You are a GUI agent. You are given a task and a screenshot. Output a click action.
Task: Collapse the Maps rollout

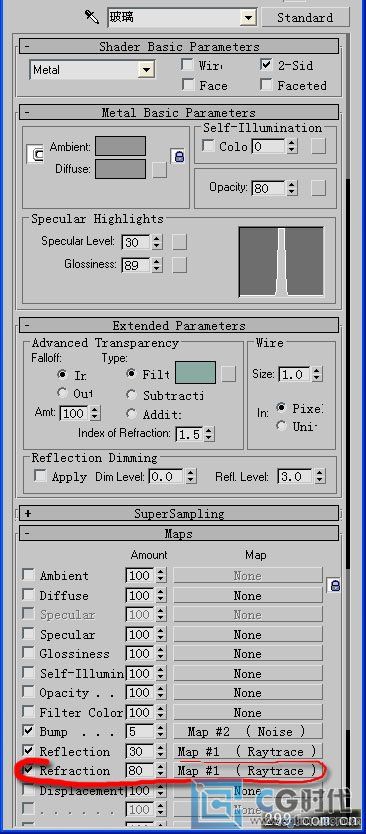coord(179,533)
